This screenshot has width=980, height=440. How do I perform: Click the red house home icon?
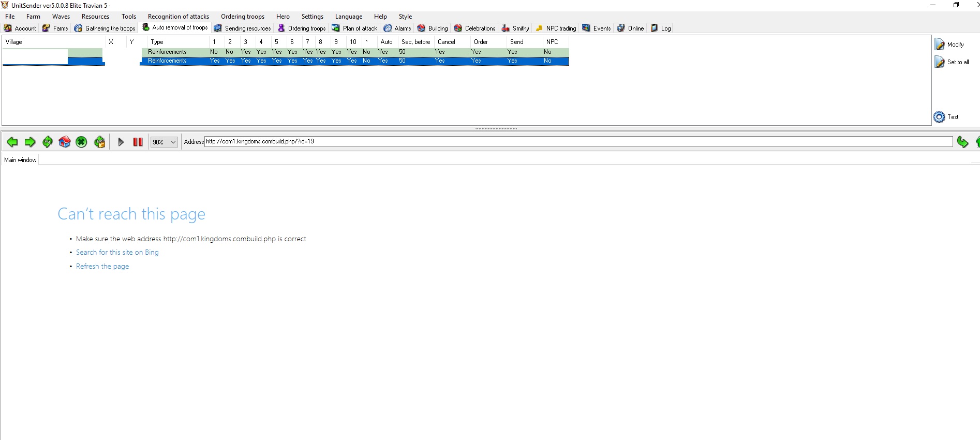(65, 142)
